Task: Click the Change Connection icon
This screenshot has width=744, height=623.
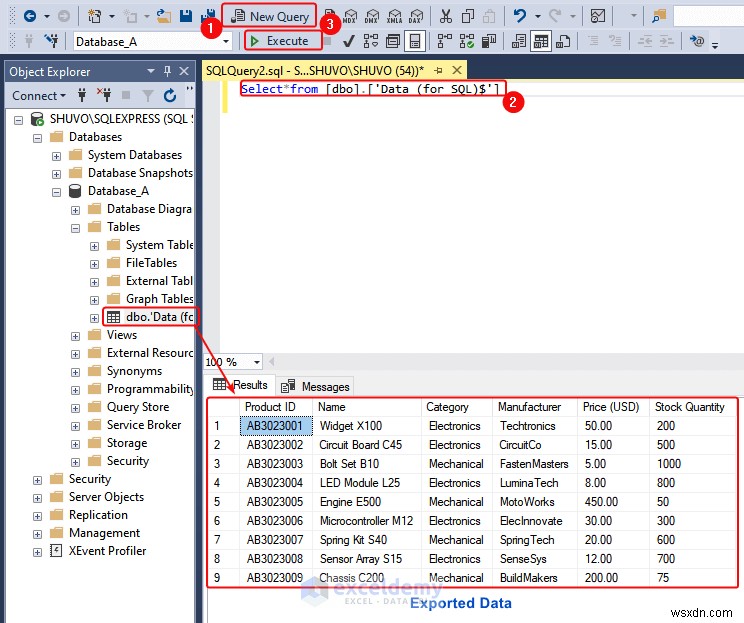Action: [51, 41]
